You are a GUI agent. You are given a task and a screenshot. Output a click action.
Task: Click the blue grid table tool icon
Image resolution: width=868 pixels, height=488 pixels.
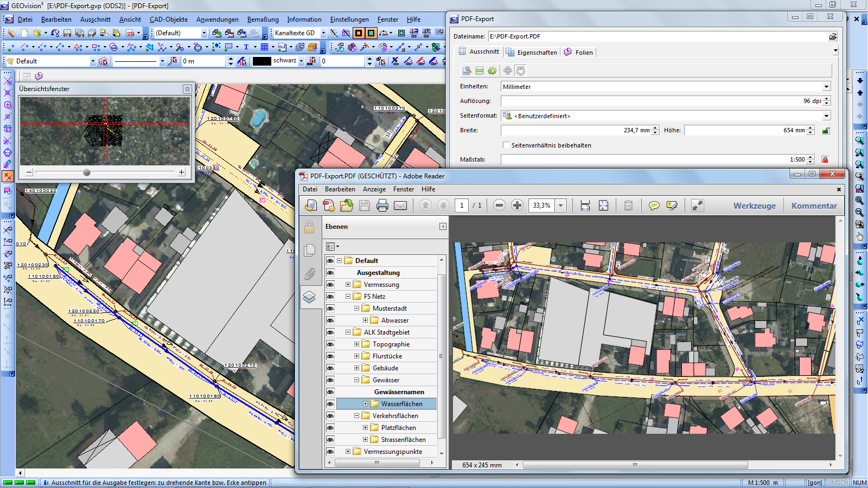point(264,47)
